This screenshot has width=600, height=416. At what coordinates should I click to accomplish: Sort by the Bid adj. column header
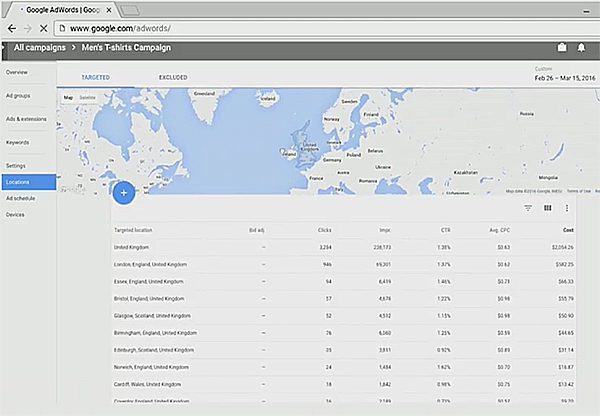[257, 230]
